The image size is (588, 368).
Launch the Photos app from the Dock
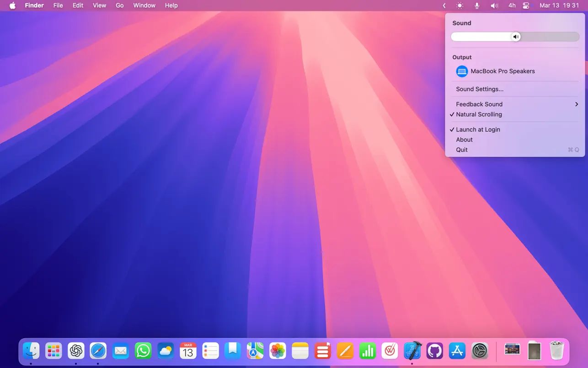[x=278, y=351]
